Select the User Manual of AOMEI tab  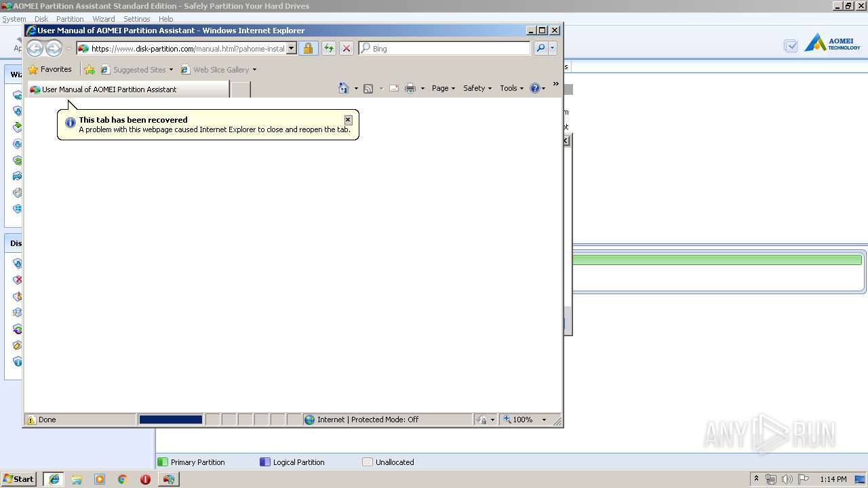coord(128,89)
